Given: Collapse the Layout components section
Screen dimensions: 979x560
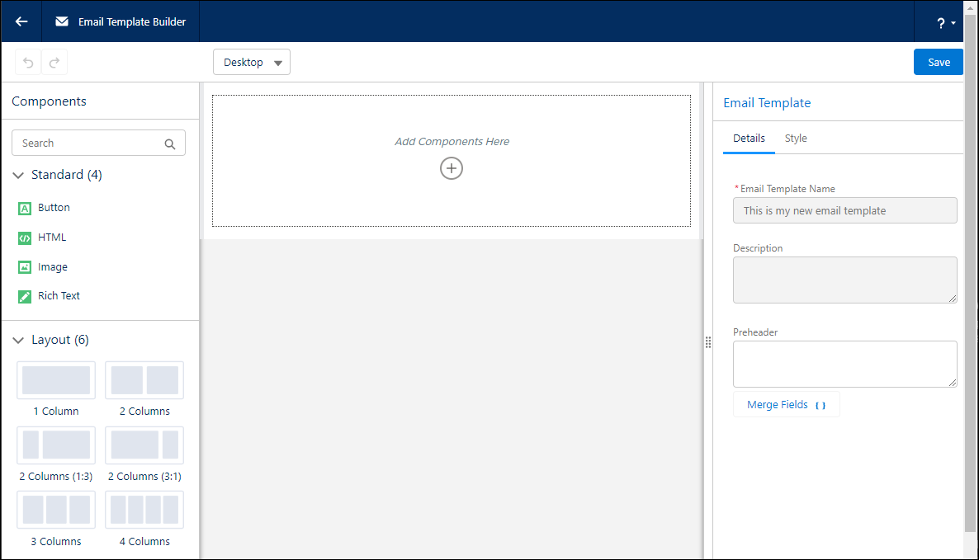Looking at the screenshot, I should pyautogui.click(x=18, y=339).
